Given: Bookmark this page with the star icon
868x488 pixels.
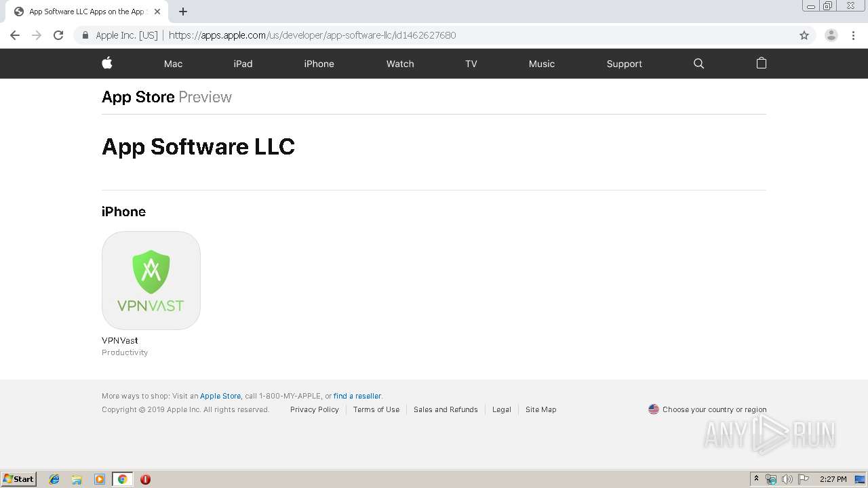Looking at the screenshot, I should [x=804, y=35].
